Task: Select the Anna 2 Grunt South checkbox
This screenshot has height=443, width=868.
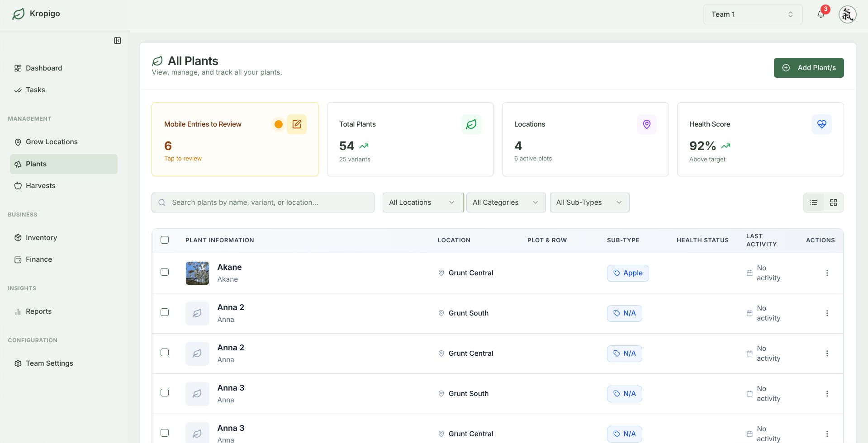Action: point(165,312)
